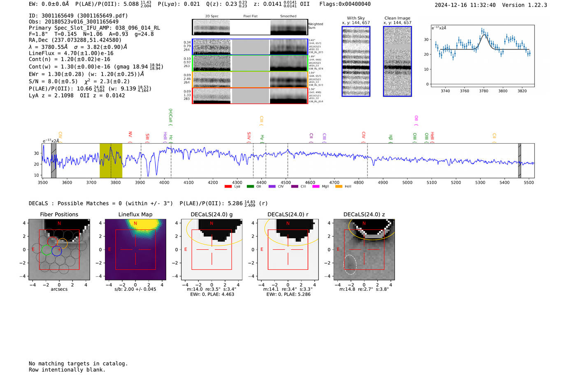Viewport: 576px width, 392px height.
Task: Open the Weighted Sum 2D spectrum strip
Action: click(250, 27)
